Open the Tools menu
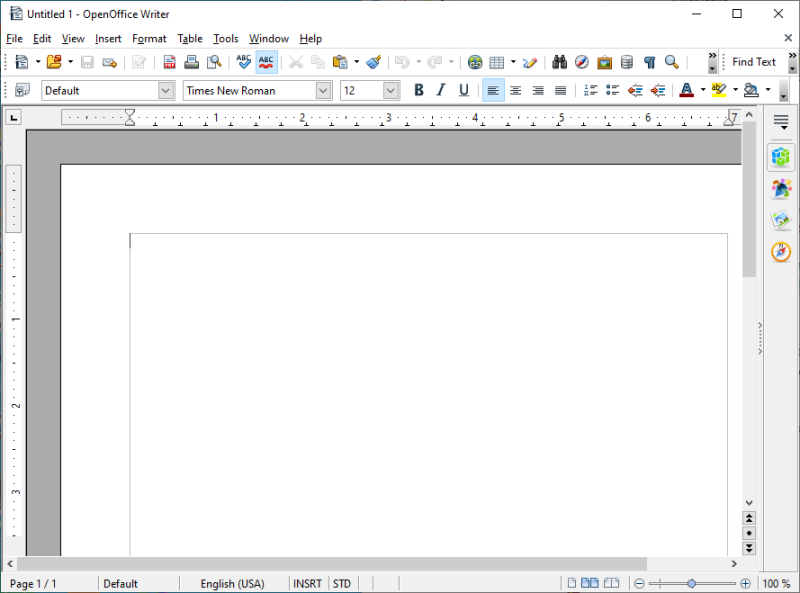 tap(226, 39)
